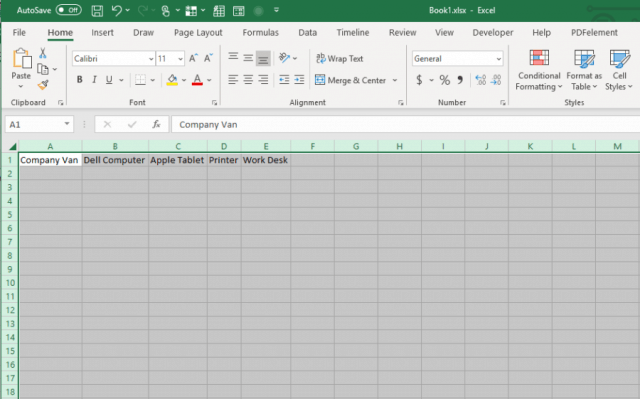Click Increase Font Size icon
The height and width of the screenshot is (399, 640).
(193, 58)
